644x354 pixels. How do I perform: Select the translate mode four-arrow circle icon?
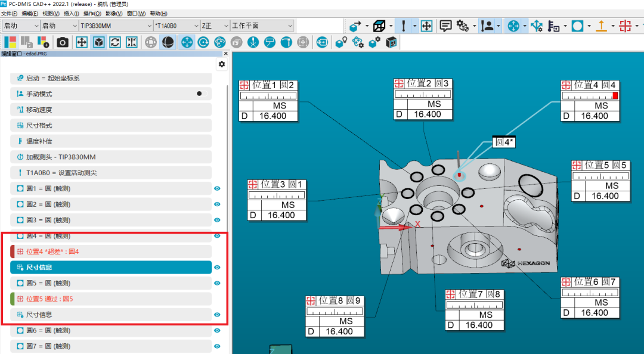pyautogui.click(x=187, y=42)
